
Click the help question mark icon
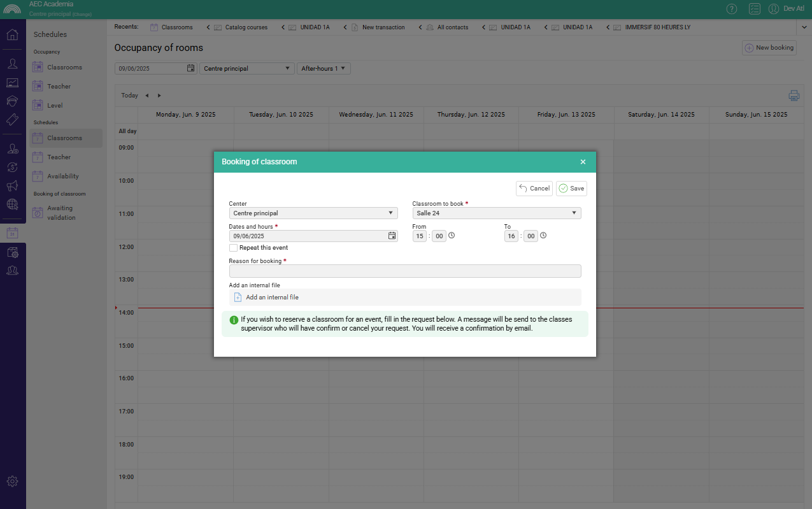tap(732, 9)
